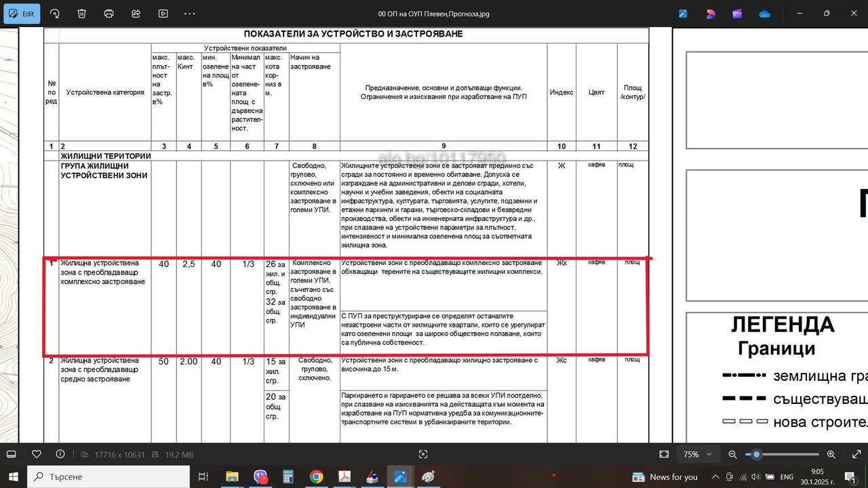Click the heading ПОКАЗАТЕЛИ ЗА УСТРОЙСТВО И ЗАСТРОЯВАНЕ
The image size is (868, 488).
353,34
